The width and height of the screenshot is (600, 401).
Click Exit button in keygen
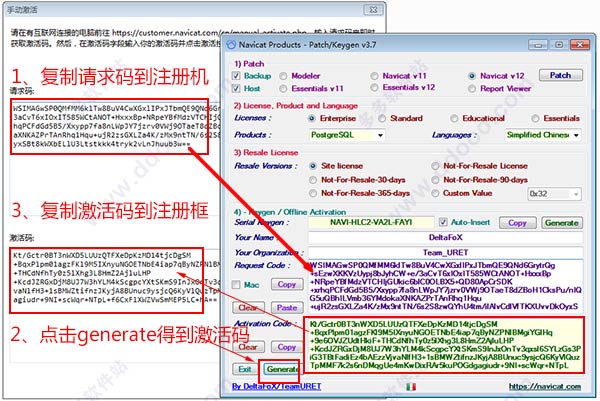coord(245,369)
